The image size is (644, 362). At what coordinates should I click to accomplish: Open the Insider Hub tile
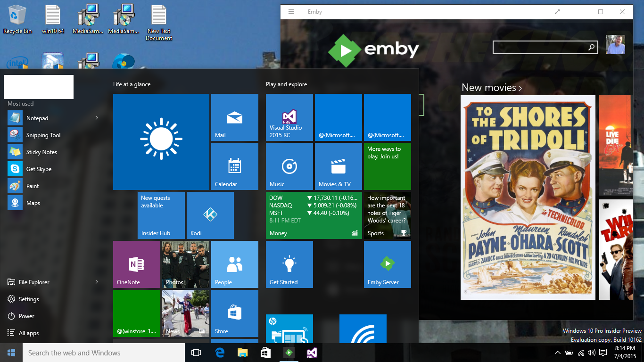pos(161,215)
